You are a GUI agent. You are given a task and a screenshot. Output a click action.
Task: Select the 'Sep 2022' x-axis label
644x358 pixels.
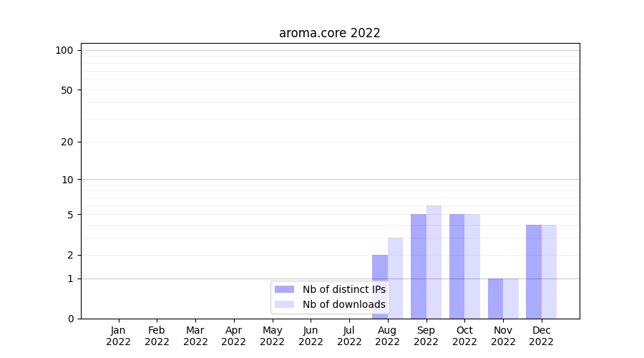426,336
